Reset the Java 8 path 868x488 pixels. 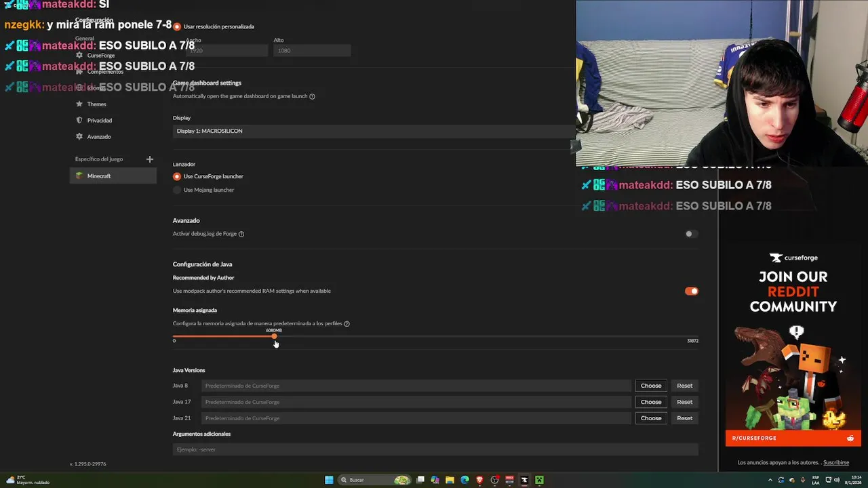(x=685, y=386)
